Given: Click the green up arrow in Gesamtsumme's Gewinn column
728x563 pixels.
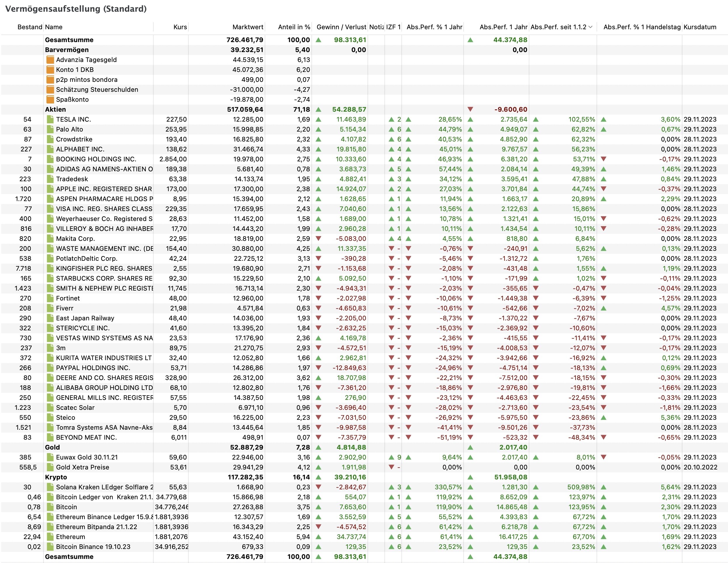Looking at the screenshot, I should [318, 40].
